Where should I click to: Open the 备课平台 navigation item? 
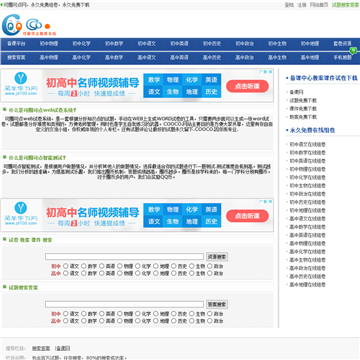(16, 44)
